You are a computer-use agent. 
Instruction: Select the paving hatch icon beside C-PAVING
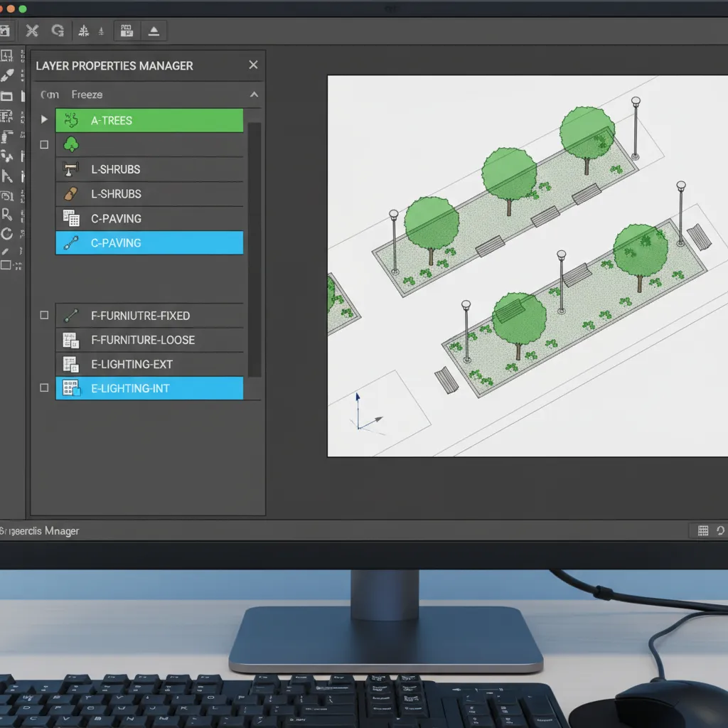click(x=70, y=218)
